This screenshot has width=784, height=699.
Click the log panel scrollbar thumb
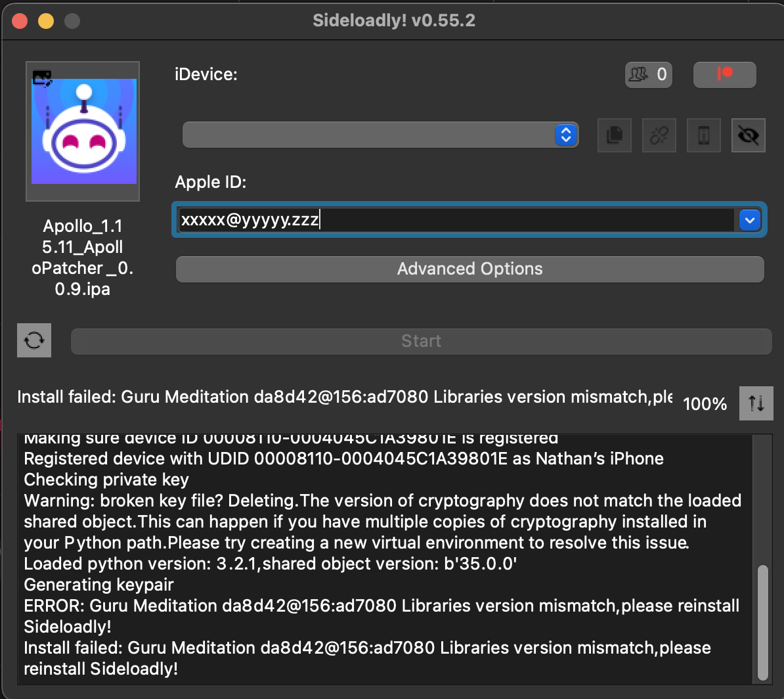762,622
